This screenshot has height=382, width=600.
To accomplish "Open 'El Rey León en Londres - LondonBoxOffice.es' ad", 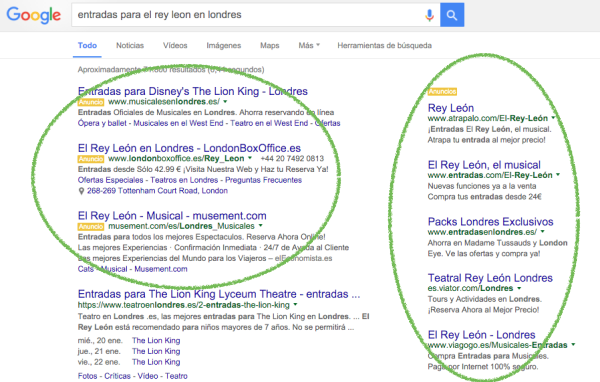I will click(x=189, y=148).
